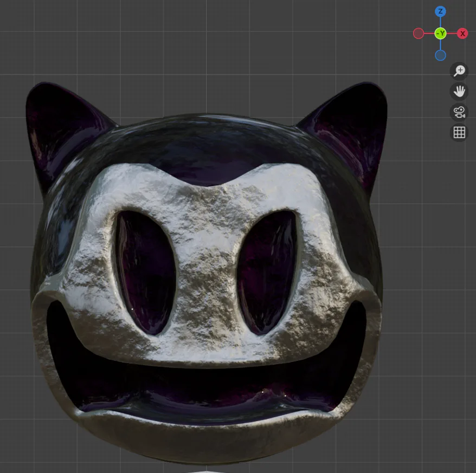
Task: Click the red X axis gizmo handle
Action: point(462,34)
